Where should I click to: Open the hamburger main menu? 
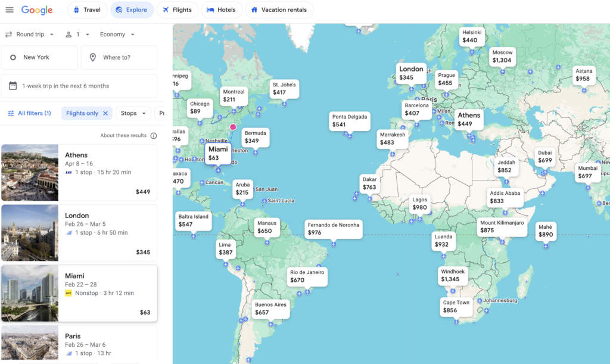coord(10,10)
